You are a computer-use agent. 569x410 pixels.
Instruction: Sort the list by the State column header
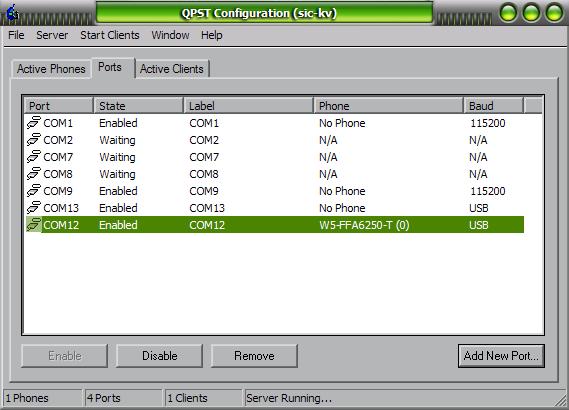[139, 106]
